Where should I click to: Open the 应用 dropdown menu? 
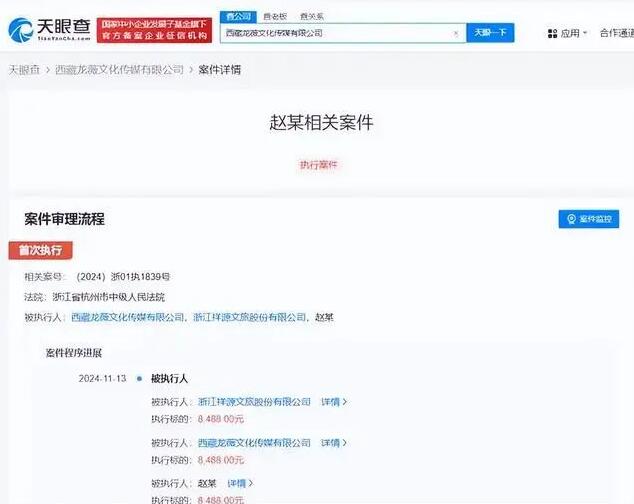(x=567, y=33)
